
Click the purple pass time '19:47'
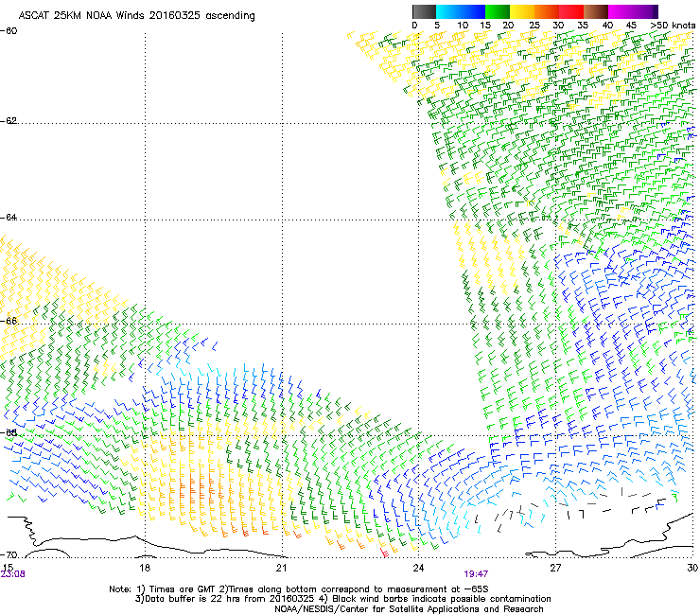(x=476, y=574)
